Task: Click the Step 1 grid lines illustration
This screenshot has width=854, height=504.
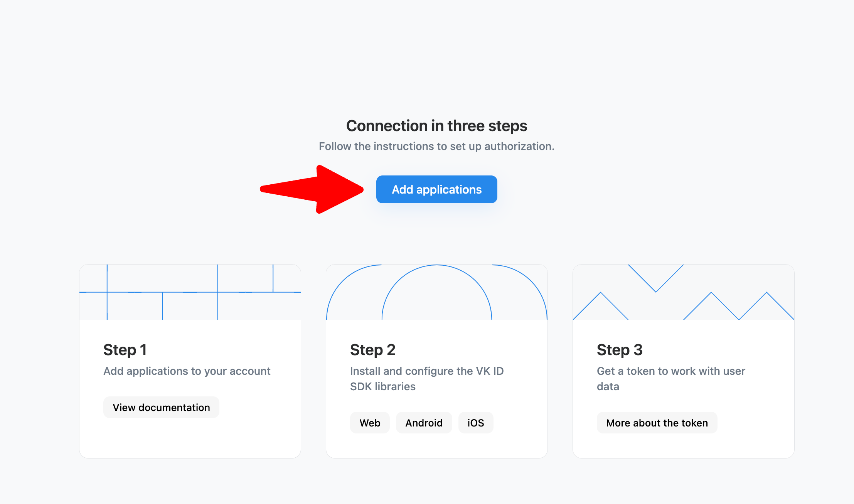Action: point(190,292)
